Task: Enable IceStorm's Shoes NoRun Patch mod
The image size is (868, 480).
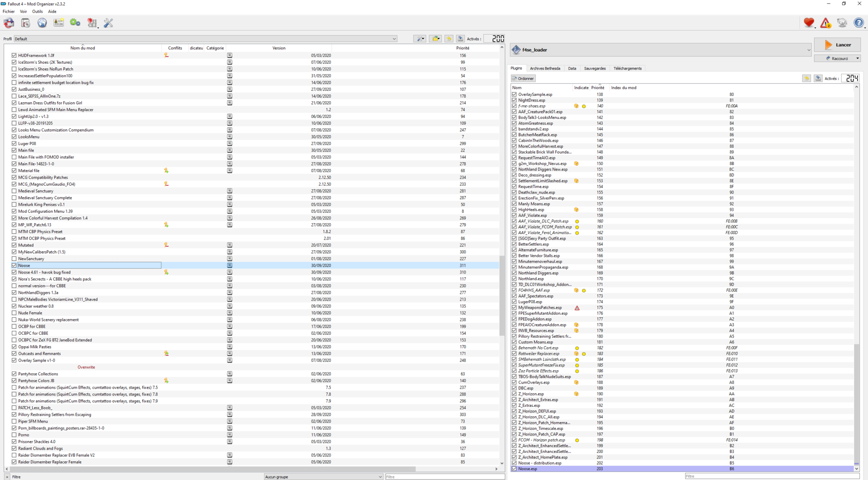Action: (14, 69)
